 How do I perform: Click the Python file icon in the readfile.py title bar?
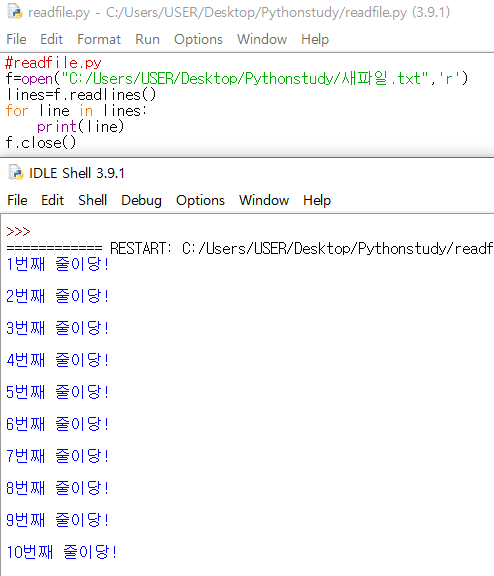pos(15,11)
